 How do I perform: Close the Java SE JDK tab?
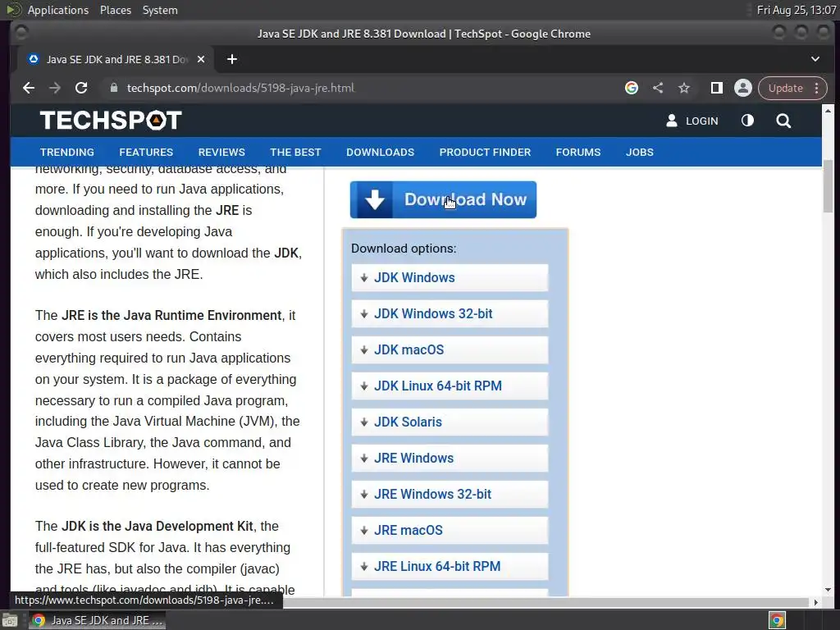click(x=201, y=59)
